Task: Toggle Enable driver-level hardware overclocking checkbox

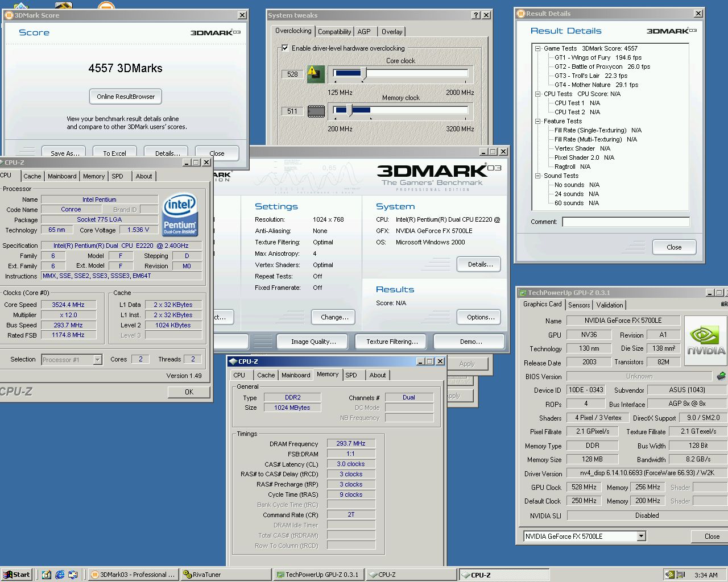Action: [285, 48]
